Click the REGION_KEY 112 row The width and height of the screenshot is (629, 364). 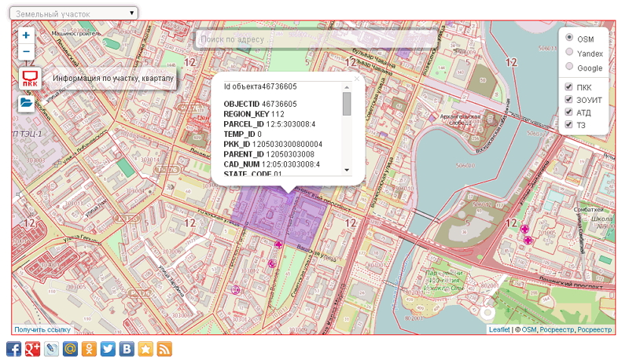pos(253,114)
